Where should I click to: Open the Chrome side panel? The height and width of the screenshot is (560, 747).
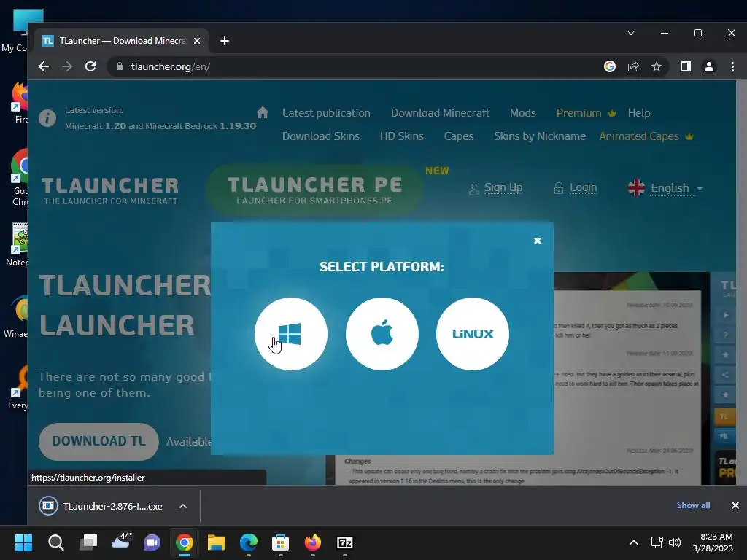[x=685, y=66]
